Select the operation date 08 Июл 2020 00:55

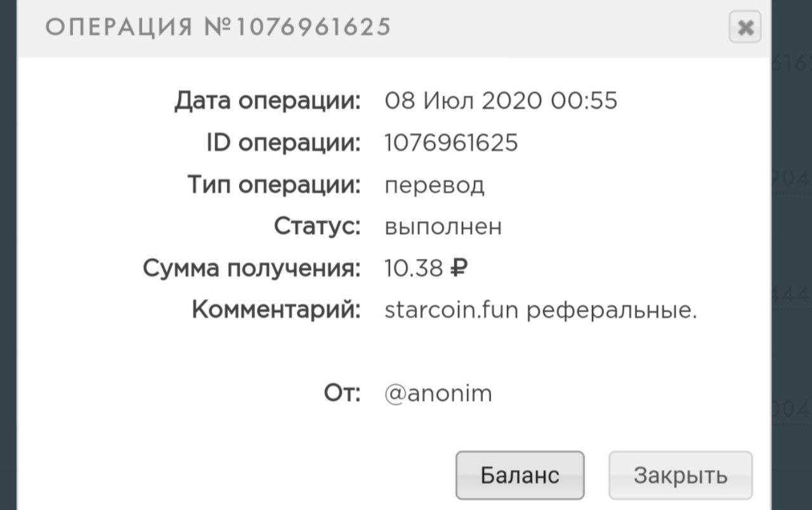(x=501, y=101)
